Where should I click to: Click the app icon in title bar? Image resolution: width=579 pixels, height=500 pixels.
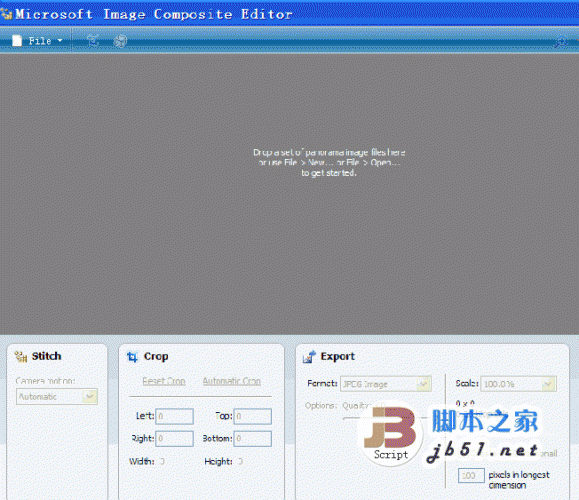[x=6, y=14]
